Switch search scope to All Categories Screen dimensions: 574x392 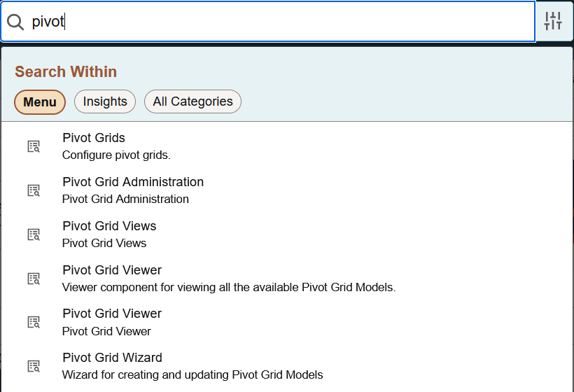click(192, 101)
